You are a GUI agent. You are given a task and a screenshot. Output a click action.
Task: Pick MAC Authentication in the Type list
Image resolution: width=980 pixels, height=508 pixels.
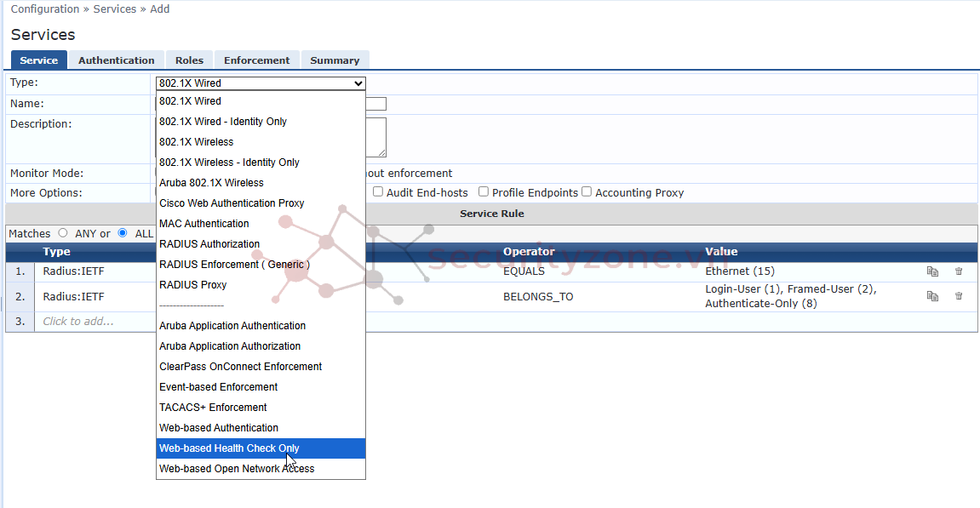pos(204,224)
